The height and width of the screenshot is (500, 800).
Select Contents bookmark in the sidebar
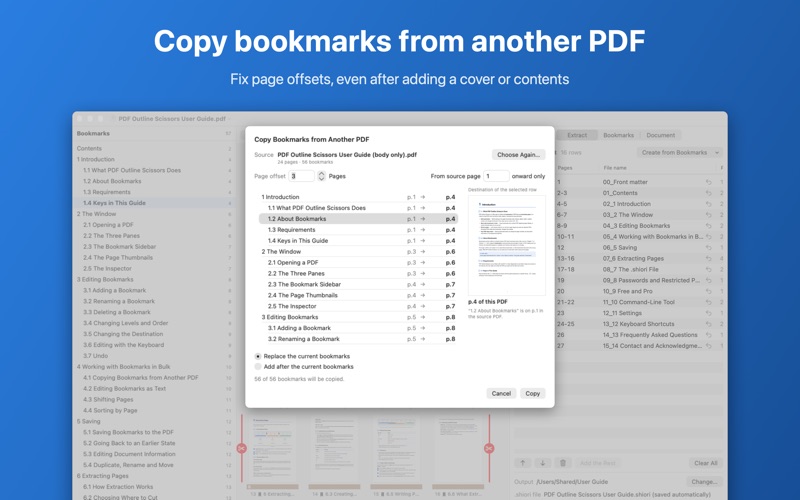tap(153, 148)
